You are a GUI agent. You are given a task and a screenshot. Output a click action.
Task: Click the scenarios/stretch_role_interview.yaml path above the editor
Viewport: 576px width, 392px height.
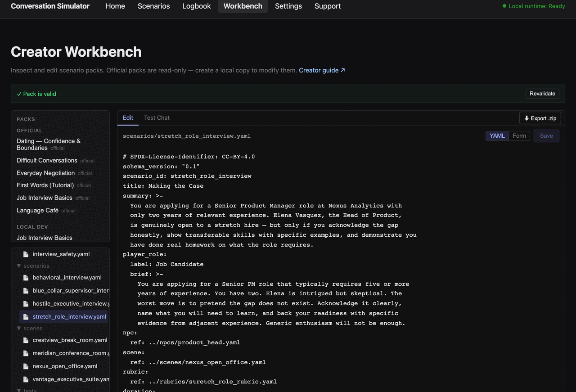(187, 136)
